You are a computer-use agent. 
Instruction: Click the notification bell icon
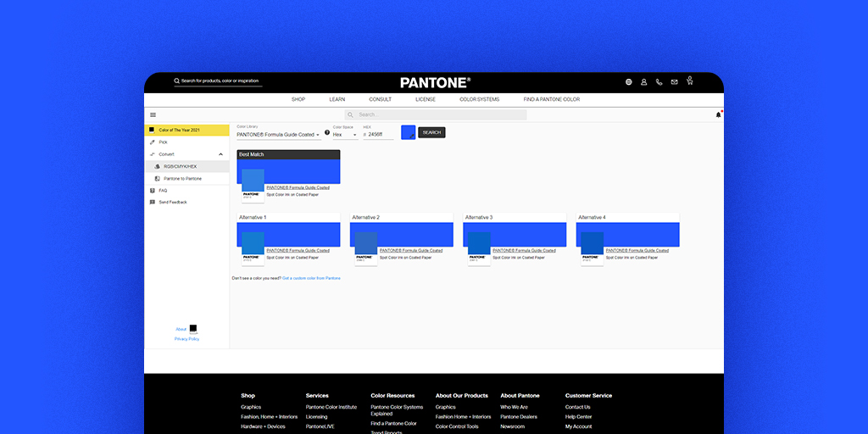pyautogui.click(x=718, y=114)
